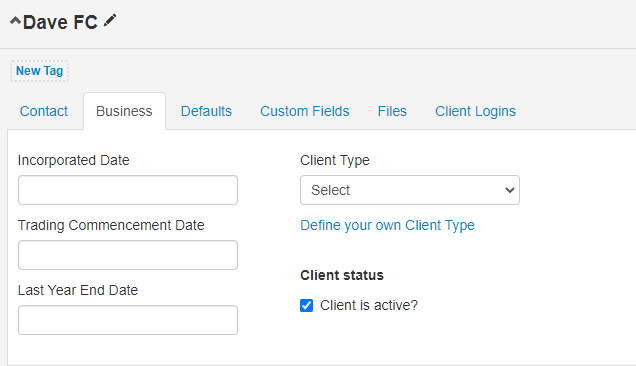The height and width of the screenshot is (366, 636).
Task: Click the Client status heading
Action: tap(342, 275)
